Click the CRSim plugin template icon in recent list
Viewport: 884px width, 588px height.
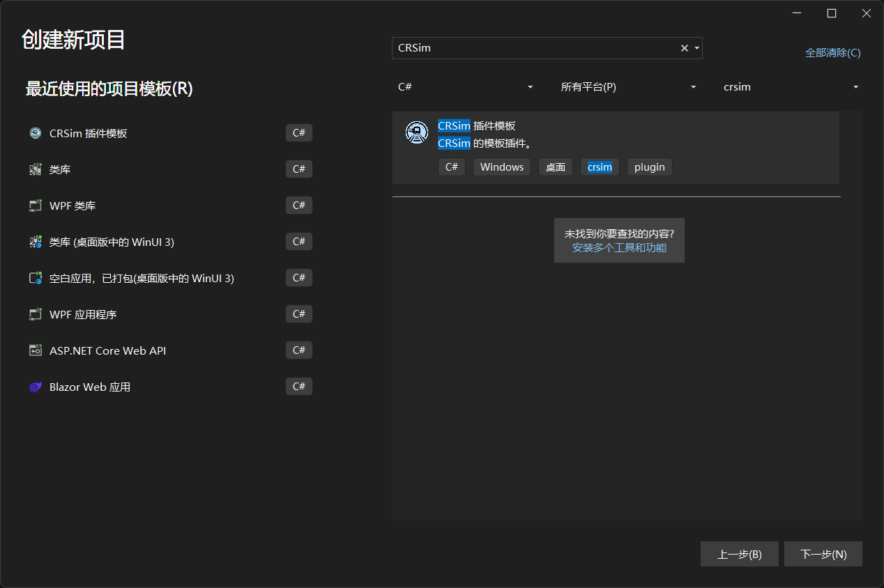click(x=36, y=133)
